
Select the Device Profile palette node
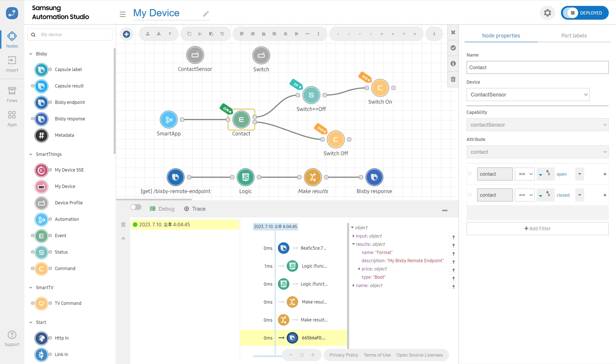(x=41, y=203)
